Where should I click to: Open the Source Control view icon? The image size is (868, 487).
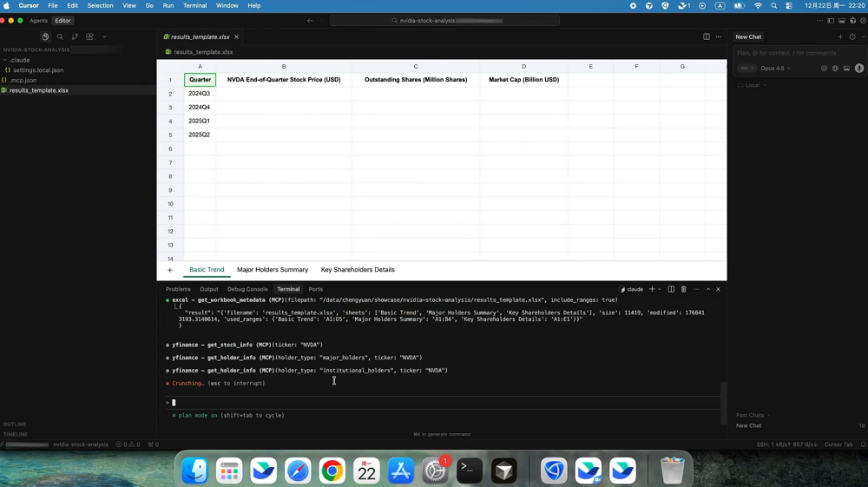pos(75,36)
